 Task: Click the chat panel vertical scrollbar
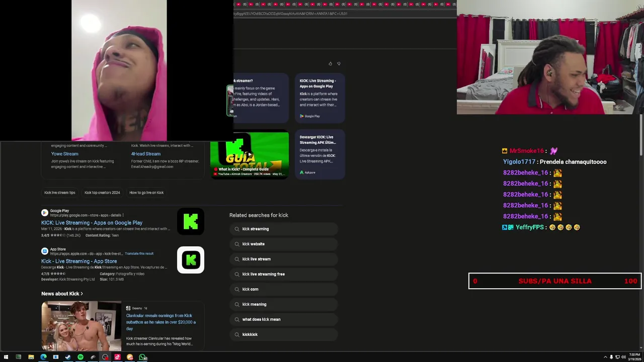pyautogui.click(x=641, y=135)
